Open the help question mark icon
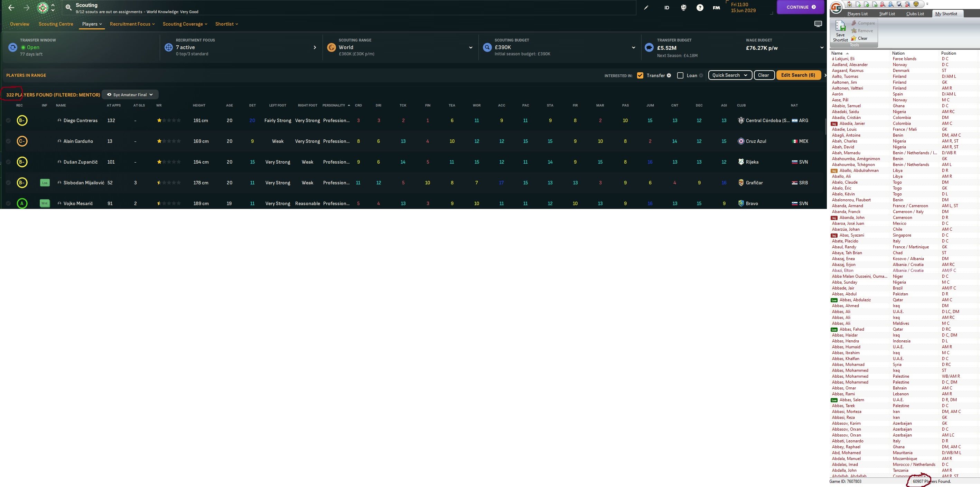The image size is (980, 487). pos(700,7)
